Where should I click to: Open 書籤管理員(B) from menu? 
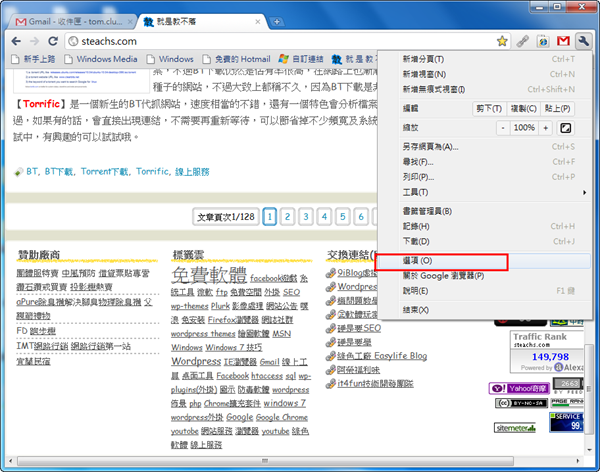coord(485,211)
